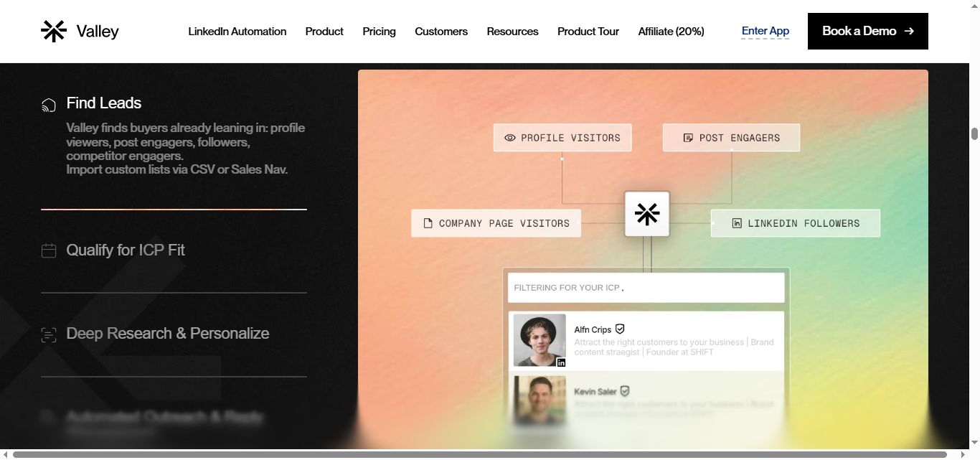Image resolution: width=980 pixels, height=460 pixels.
Task: Click the vertical scrollbar down arrow
Action: [974, 443]
